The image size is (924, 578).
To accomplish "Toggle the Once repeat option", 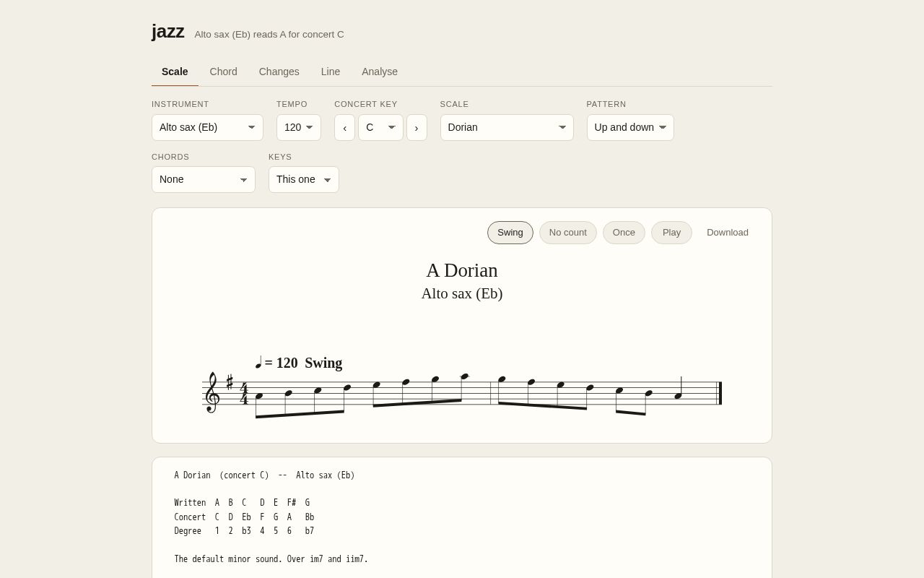I will coord(624,233).
